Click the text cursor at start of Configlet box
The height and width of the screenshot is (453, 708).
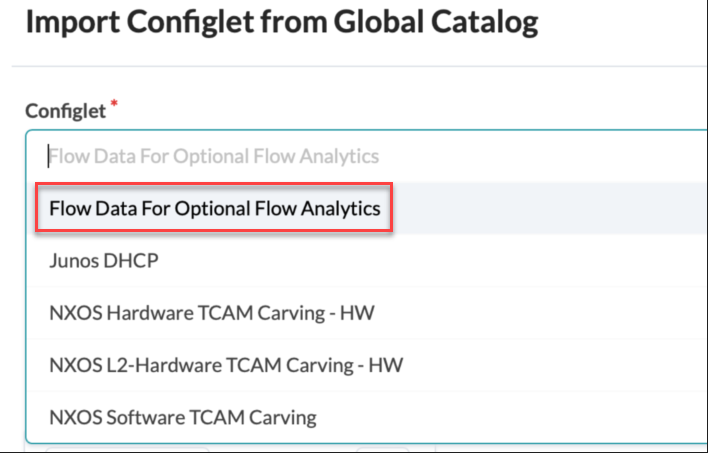(x=47, y=156)
